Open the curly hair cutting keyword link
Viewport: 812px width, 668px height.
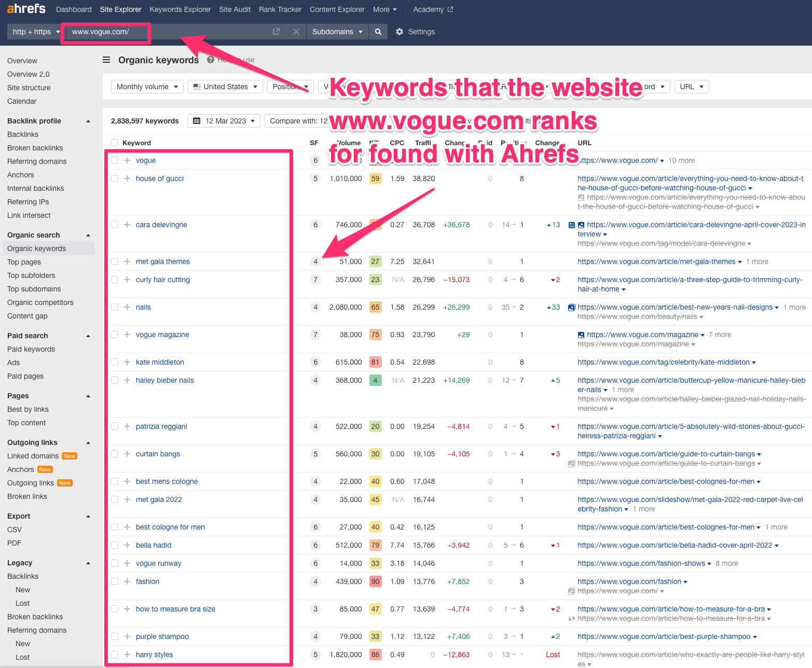coord(163,280)
